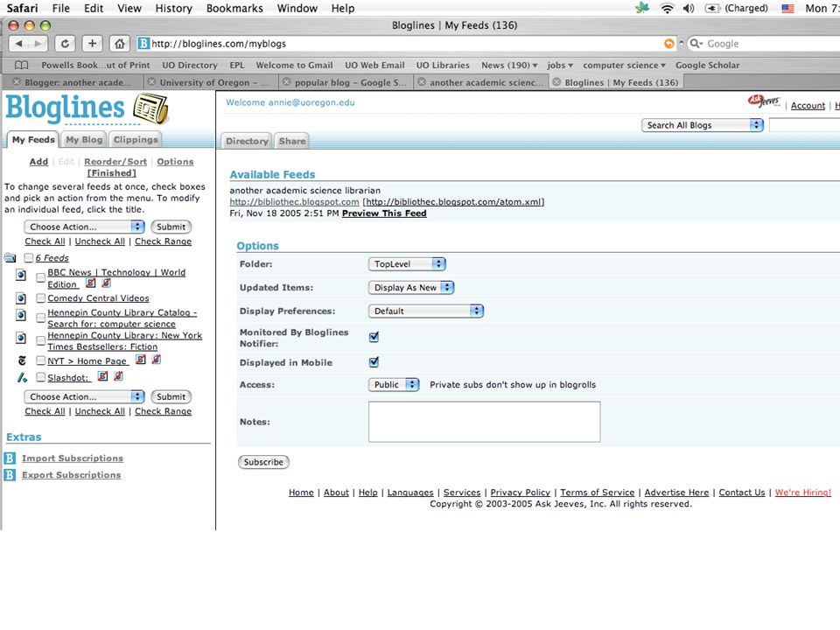Viewport: 840px width, 630px height.
Task: Click the Bloglines 'B' icon beside Export Subscriptions
Action: [10, 474]
